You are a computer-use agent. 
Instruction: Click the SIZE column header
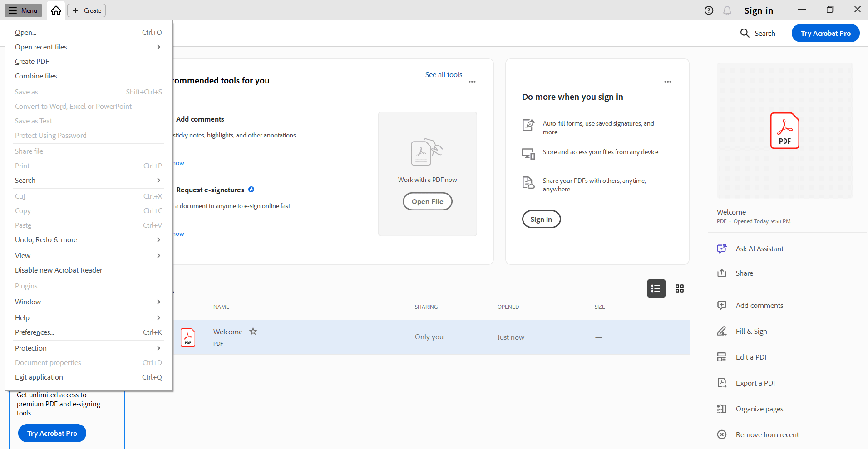[600, 307]
